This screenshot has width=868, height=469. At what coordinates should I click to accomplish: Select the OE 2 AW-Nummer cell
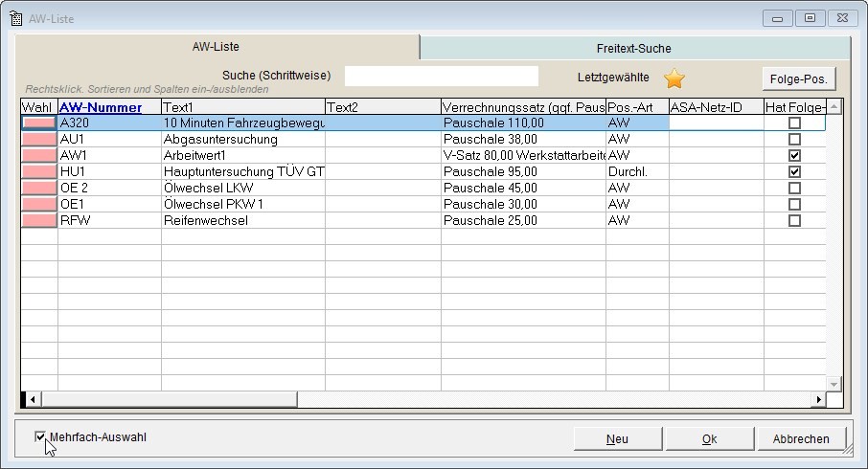[x=109, y=188]
